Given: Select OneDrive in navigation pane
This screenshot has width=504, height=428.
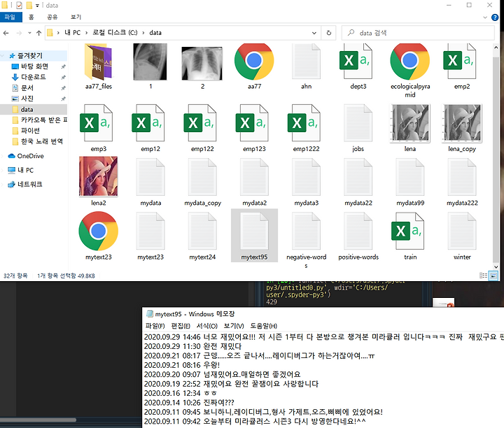Looking at the screenshot, I should [30, 156].
